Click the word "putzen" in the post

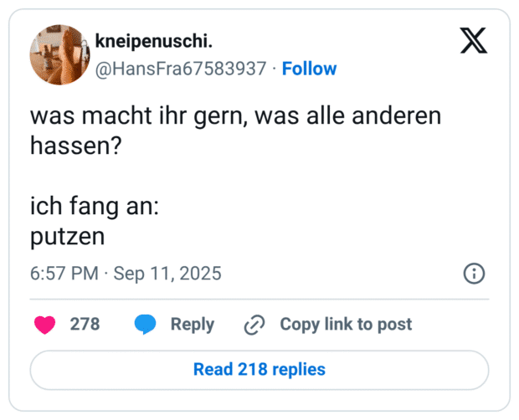click(68, 237)
